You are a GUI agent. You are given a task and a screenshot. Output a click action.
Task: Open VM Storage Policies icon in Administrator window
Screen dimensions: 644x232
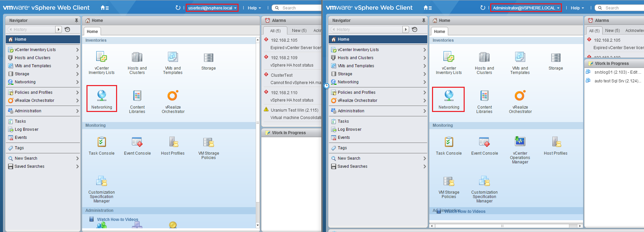click(x=449, y=187)
